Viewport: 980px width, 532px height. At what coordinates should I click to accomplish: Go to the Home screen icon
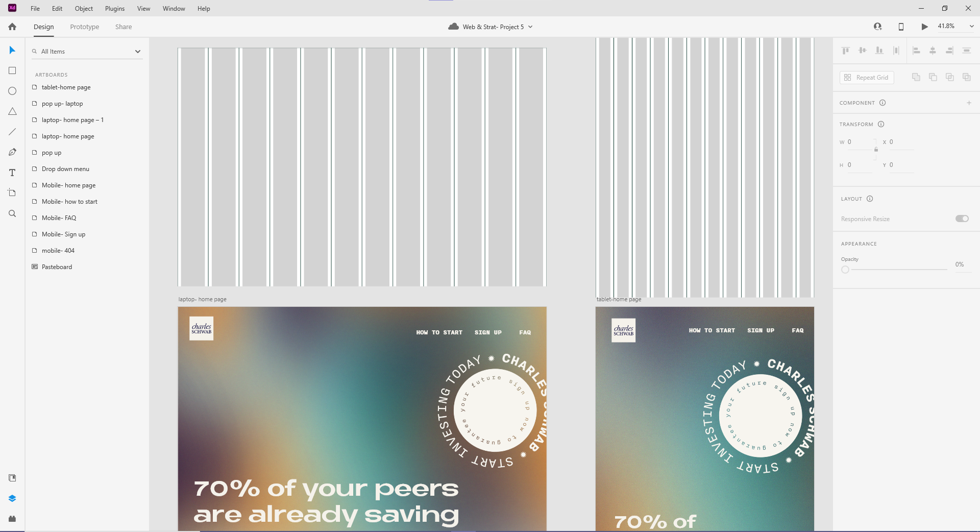click(12, 27)
